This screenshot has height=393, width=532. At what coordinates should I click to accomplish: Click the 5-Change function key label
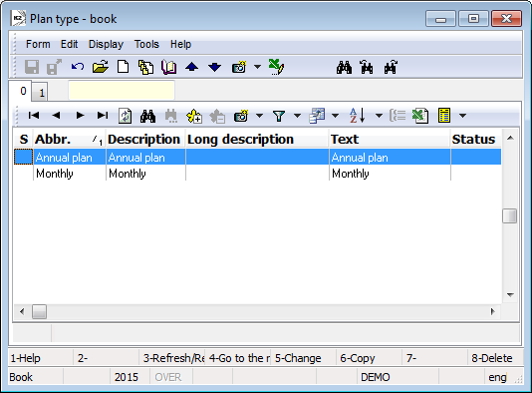pyautogui.click(x=298, y=358)
